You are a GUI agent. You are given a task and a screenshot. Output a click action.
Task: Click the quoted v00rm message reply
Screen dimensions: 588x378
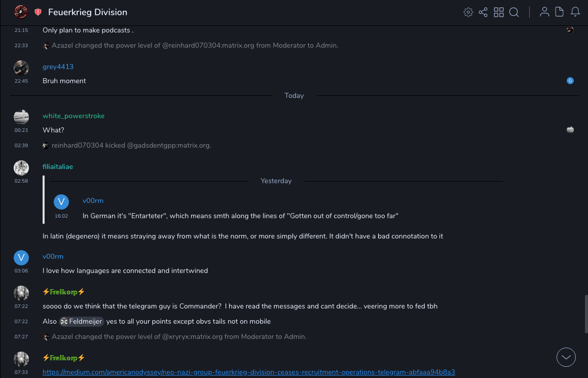point(240,216)
